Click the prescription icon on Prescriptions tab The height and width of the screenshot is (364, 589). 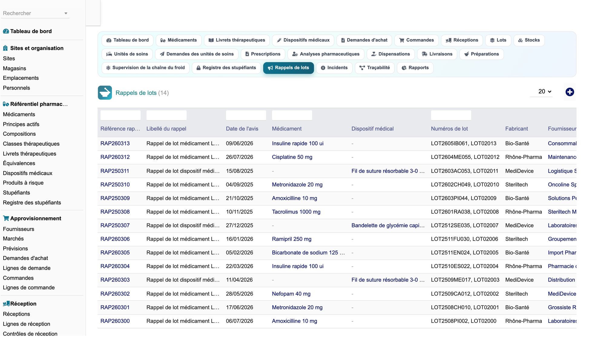tap(247, 54)
